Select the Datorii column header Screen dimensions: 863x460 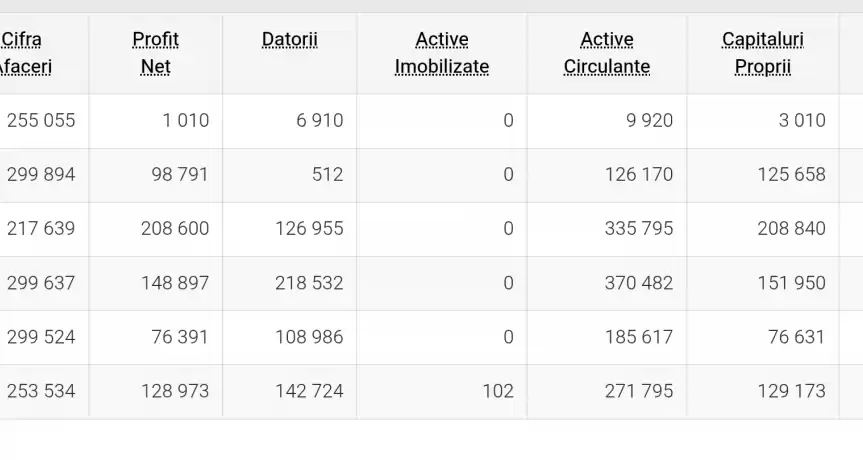click(x=290, y=40)
